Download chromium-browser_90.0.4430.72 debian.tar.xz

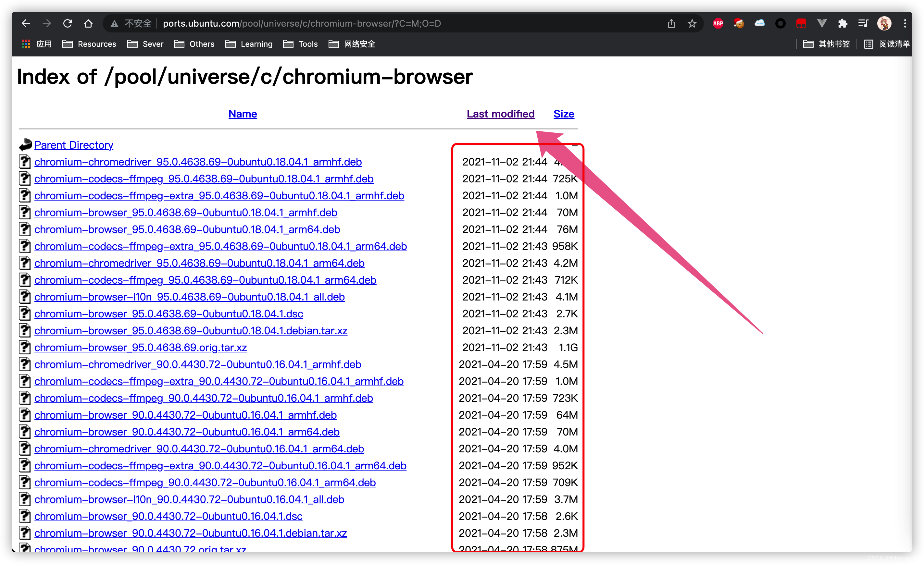click(x=191, y=533)
